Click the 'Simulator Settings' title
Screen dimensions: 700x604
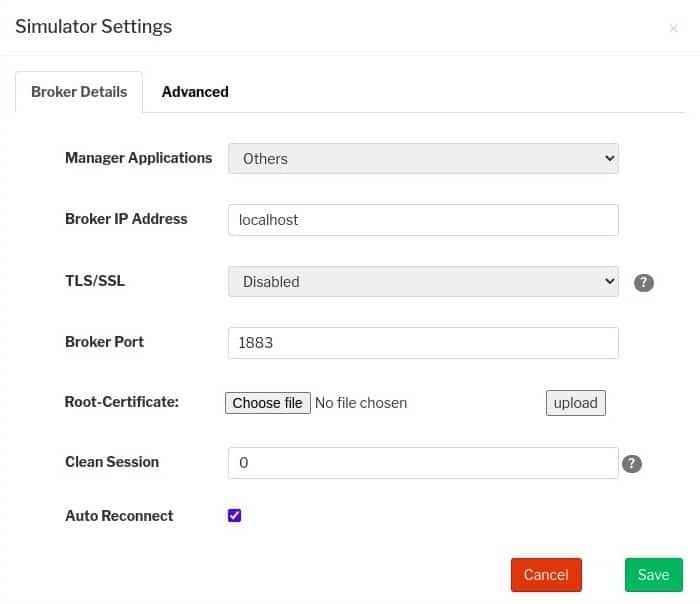(94, 27)
